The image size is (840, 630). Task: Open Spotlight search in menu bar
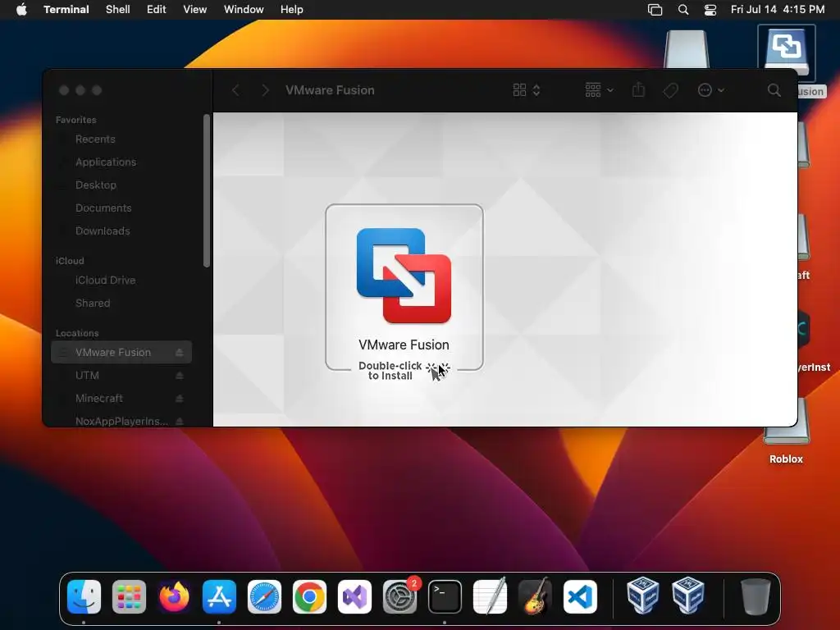[683, 10]
